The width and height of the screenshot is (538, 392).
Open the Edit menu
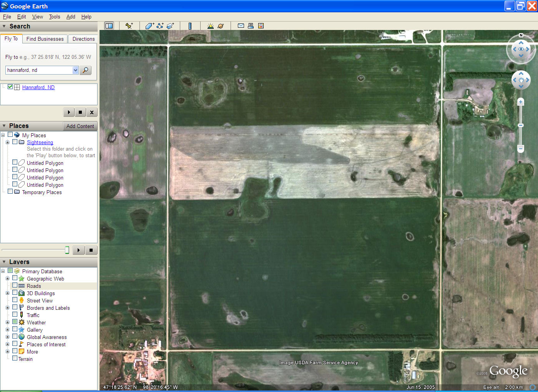pyautogui.click(x=22, y=17)
